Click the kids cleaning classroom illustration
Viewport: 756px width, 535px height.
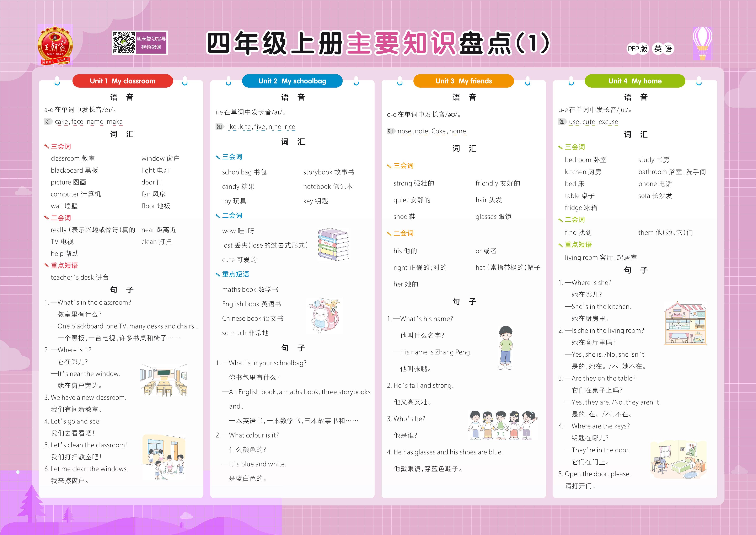pos(164,457)
